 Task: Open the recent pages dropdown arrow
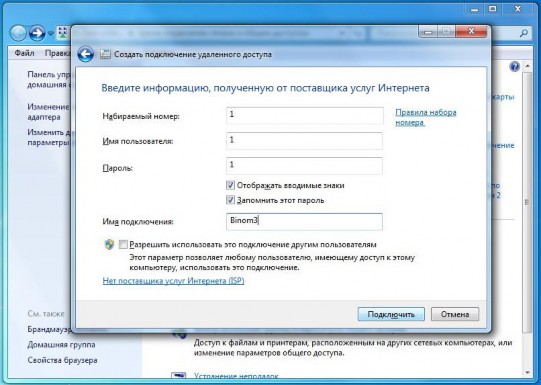coord(51,33)
